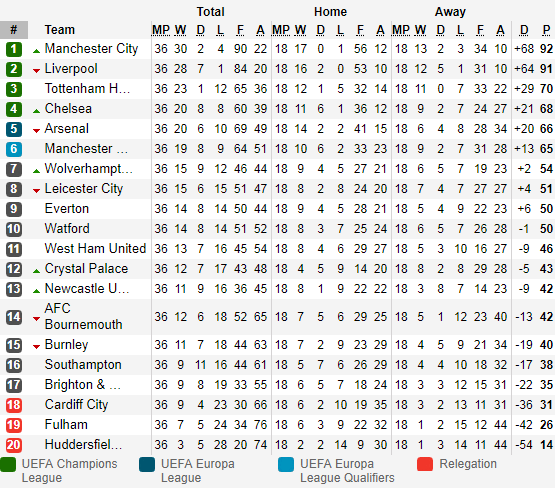555x488 pixels.
Task: Click the red down arrow beside Liverpool
Action: (x=36, y=71)
